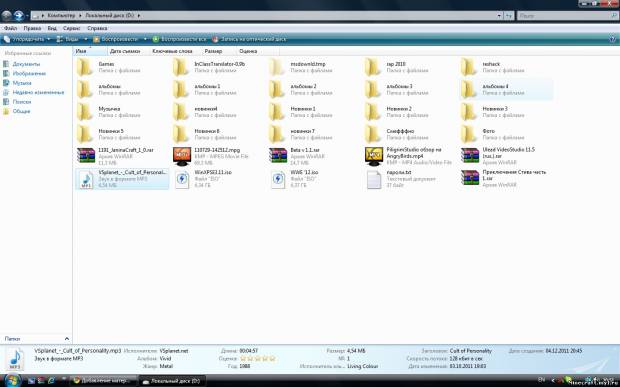Screen dimensions: 620x387
Task: Go back with the Back arrow button
Action: tap(6, 16)
